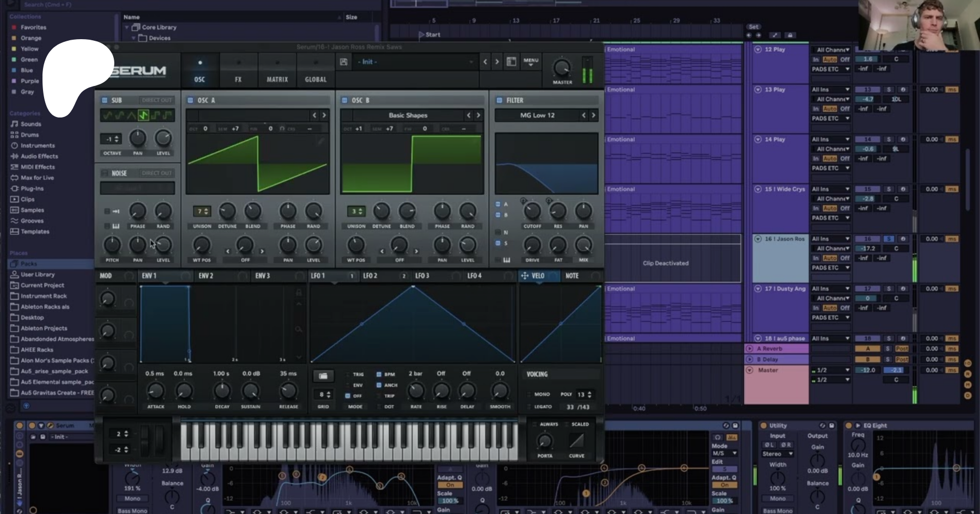
Task: Select next wavetable arrow for OSC B
Action: click(479, 115)
